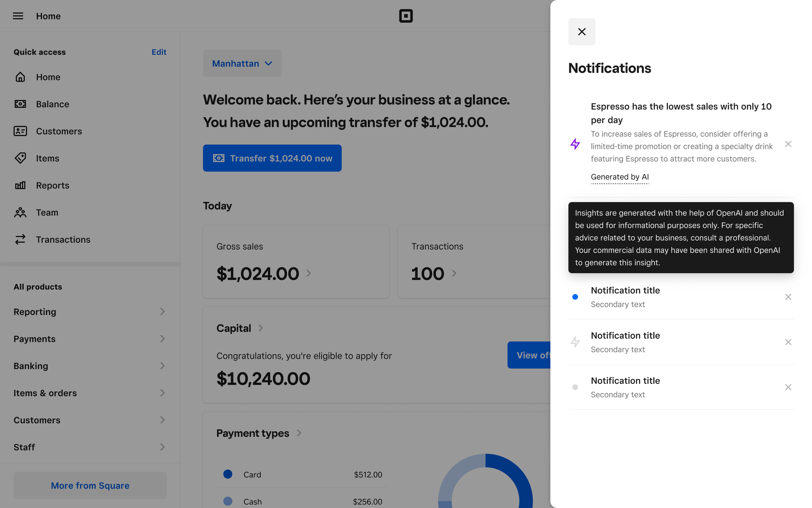Expand Items & orders section

(x=90, y=393)
